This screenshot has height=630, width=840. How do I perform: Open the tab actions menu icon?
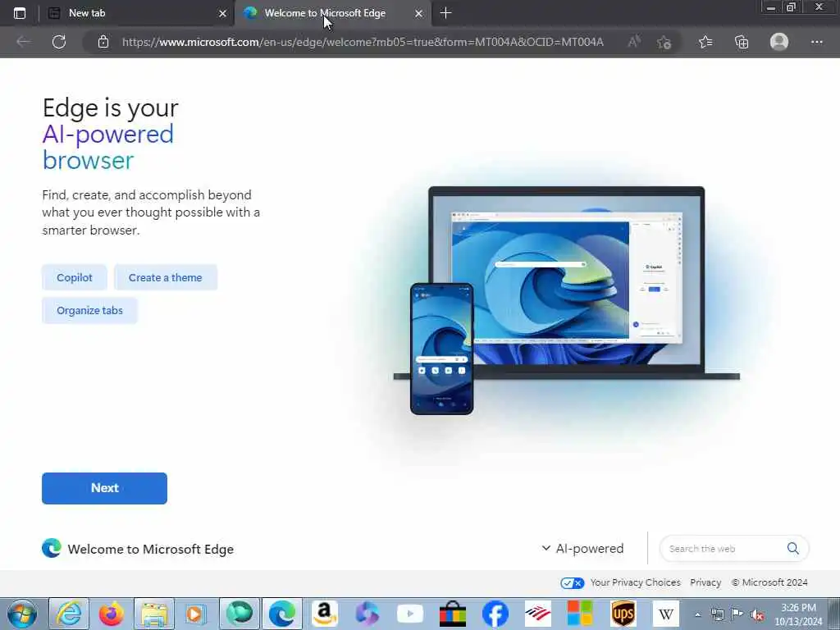[x=20, y=13]
